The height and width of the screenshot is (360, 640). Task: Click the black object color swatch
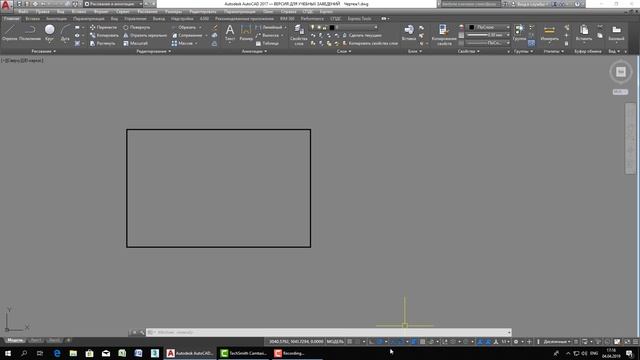tap(471, 27)
